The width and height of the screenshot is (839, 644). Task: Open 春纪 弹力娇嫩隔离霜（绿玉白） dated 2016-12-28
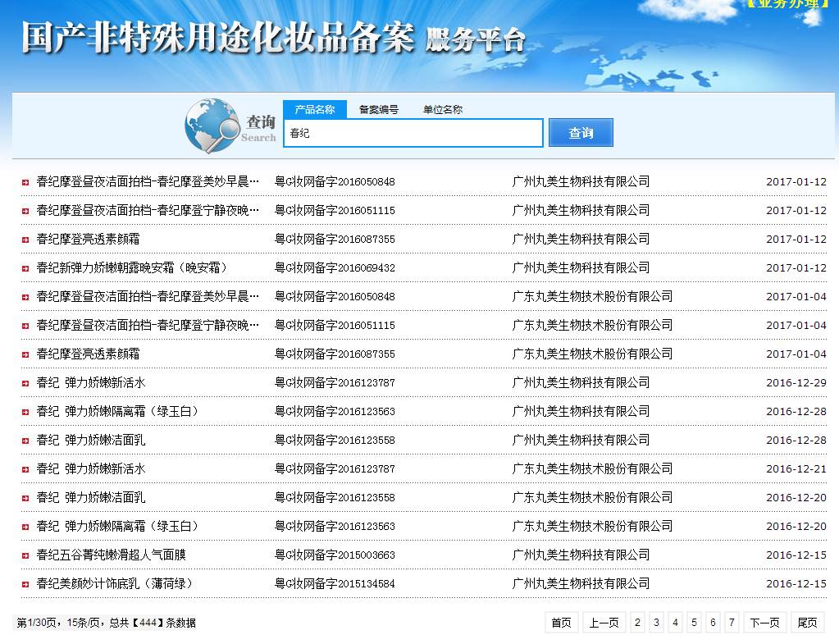coord(117,411)
